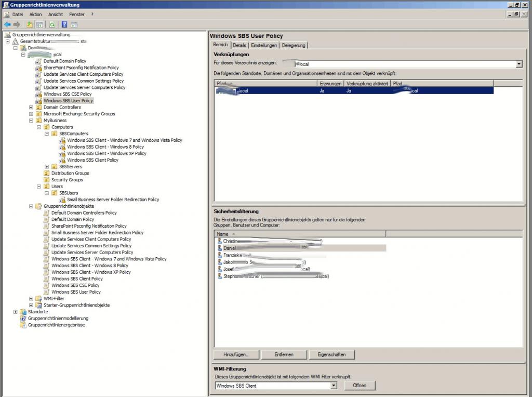Collapse the Domänen node

(15, 48)
